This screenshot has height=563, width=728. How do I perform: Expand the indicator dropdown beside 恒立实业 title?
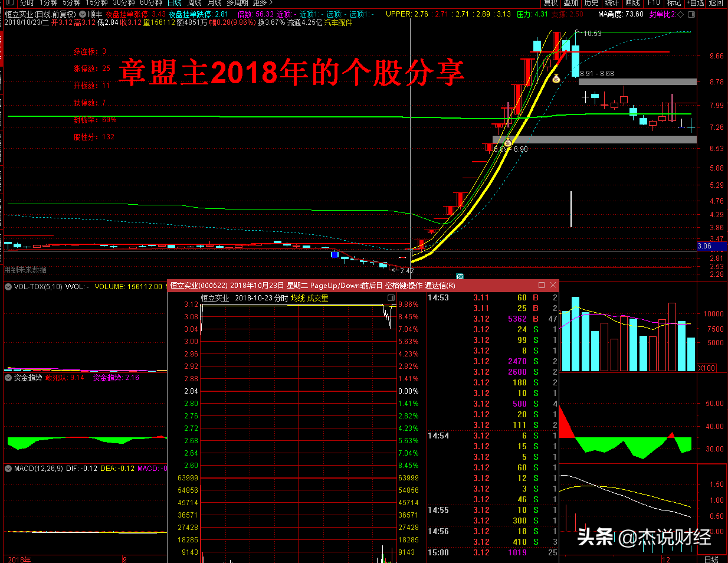click(82, 14)
